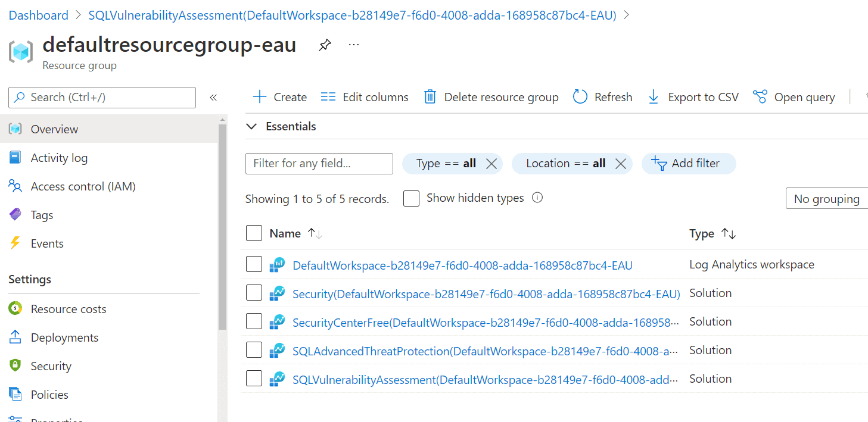Screen dimensions: 868x422
Task: Open the Security(DefaultWorkspace resource link
Action: [x=486, y=294]
